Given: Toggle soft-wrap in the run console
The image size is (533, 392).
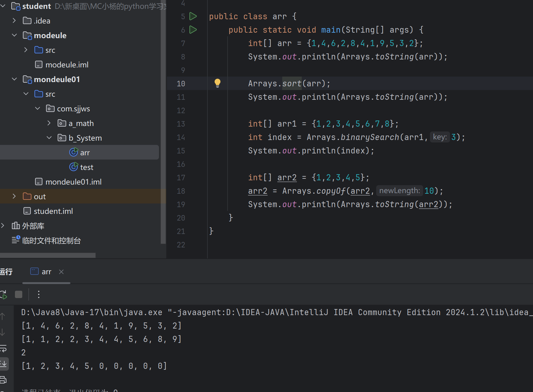Looking at the screenshot, I should [x=3, y=348].
